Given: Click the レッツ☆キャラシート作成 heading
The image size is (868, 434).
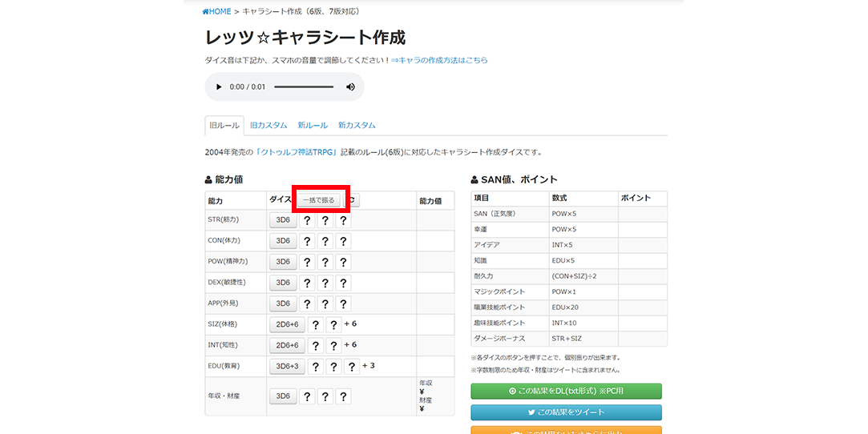Looking at the screenshot, I should coord(305,38).
